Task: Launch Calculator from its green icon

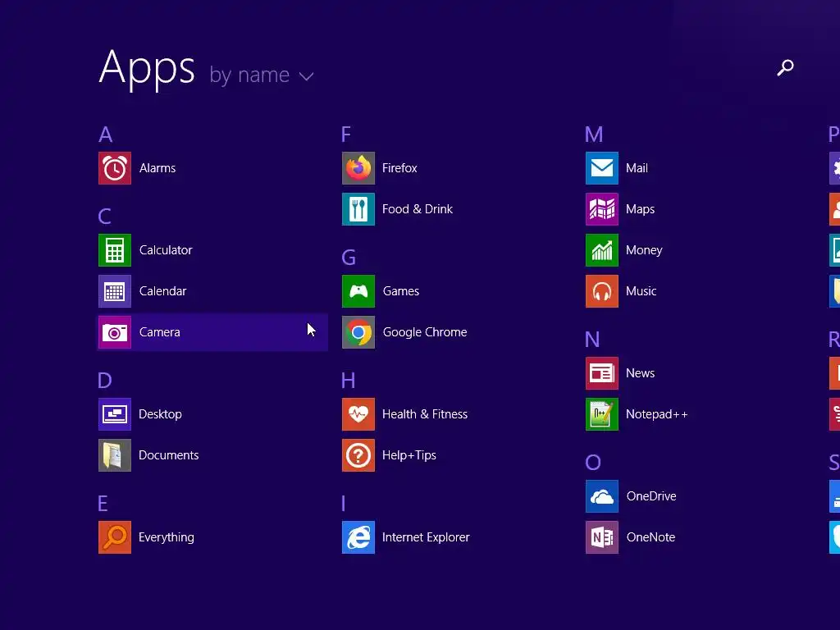Action: click(115, 250)
